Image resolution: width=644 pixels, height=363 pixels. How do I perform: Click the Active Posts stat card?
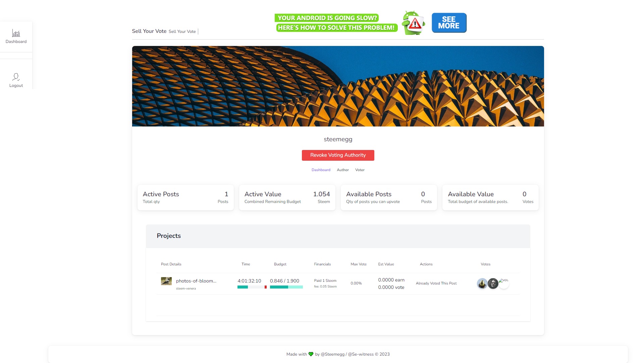tap(185, 198)
